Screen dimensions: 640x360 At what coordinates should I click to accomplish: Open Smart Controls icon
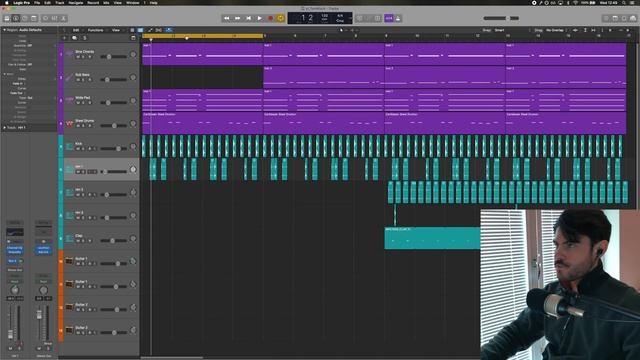coord(45,18)
